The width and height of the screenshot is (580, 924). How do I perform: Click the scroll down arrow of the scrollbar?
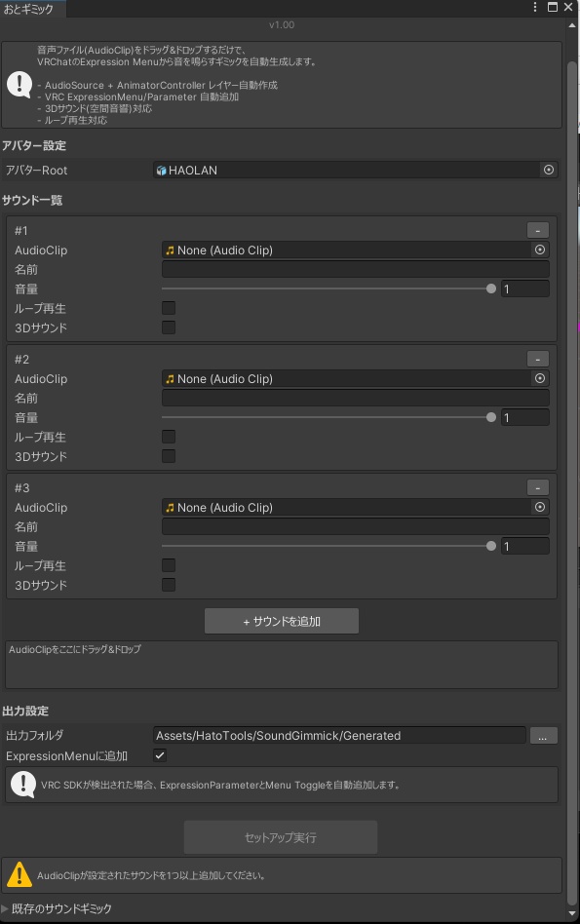click(572, 912)
